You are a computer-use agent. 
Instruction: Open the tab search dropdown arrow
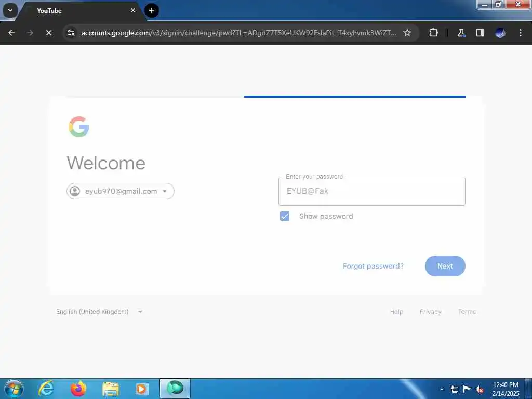tap(10, 10)
